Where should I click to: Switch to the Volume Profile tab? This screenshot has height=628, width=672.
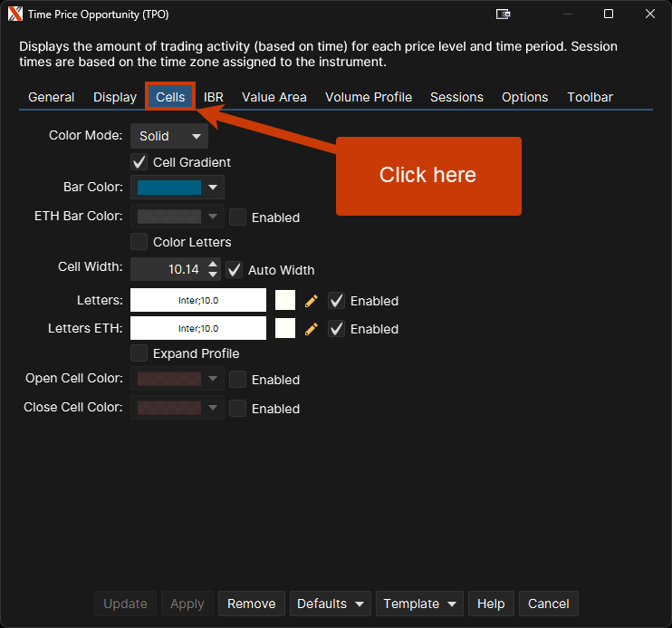click(369, 97)
